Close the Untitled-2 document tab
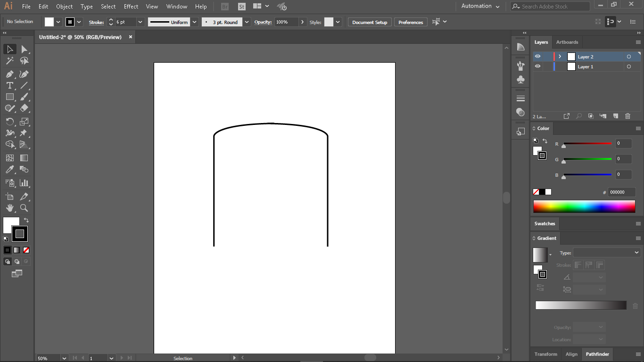 pos(131,37)
